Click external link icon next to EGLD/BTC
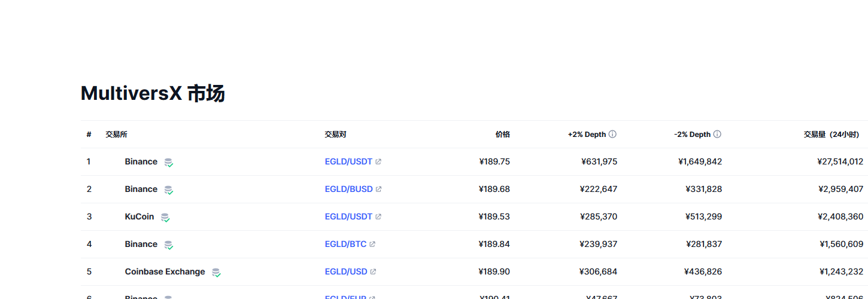Screen dimensions: 868x299 372,245
